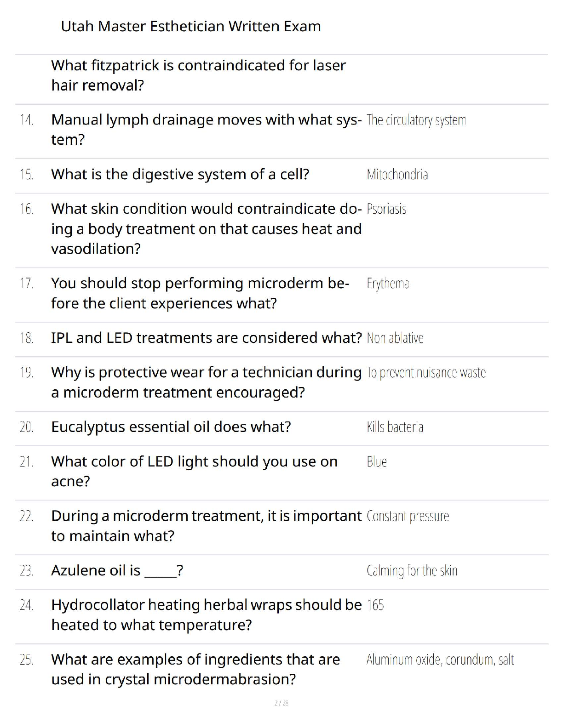This screenshot has width=563, height=728.
Task: Click the "Azulene oil is" question
Action: coord(117,571)
